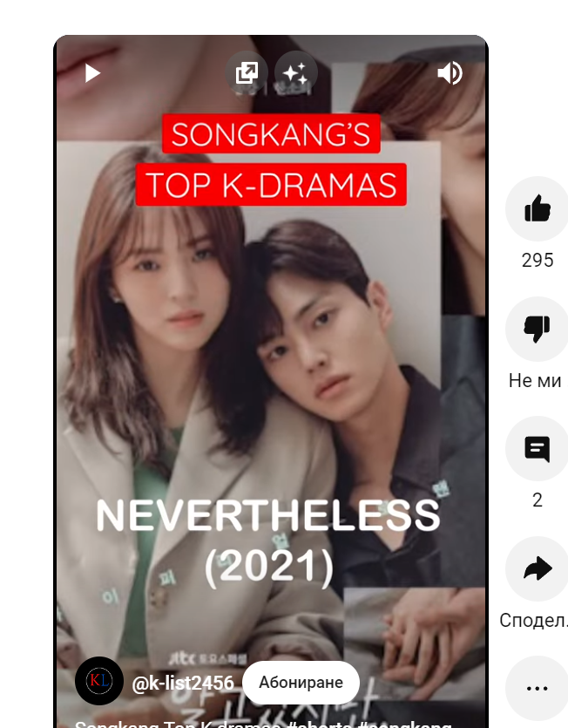Image resolution: width=568 pixels, height=728 pixels.
Task: Click the sparkle stars icon
Action: pos(295,73)
